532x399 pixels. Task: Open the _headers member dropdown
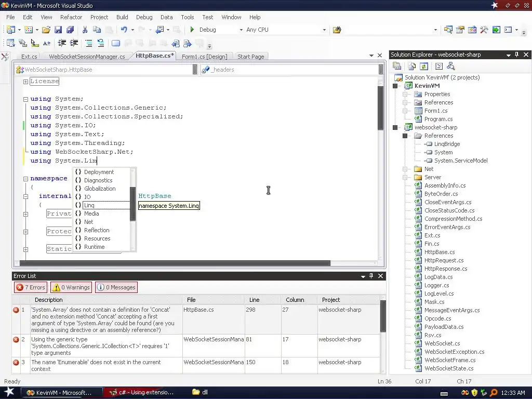[381, 70]
